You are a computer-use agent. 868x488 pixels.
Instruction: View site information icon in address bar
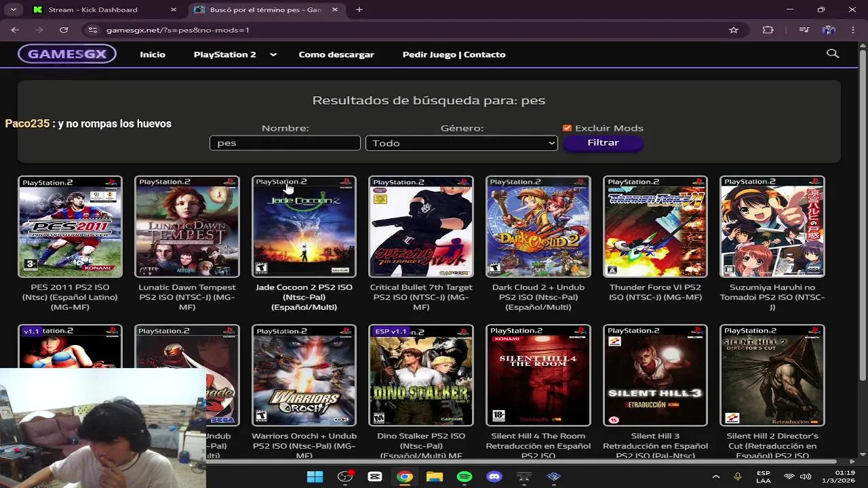click(93, 30)
